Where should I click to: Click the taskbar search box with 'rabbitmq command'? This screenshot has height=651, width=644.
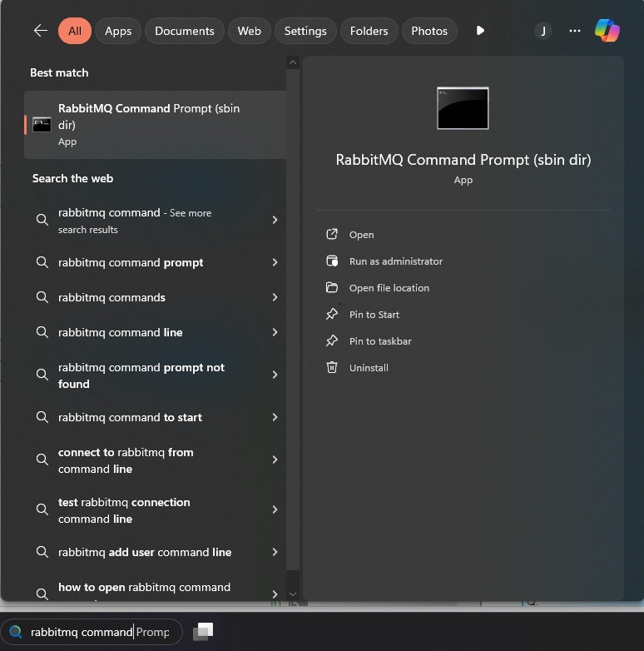click(92, 632)
